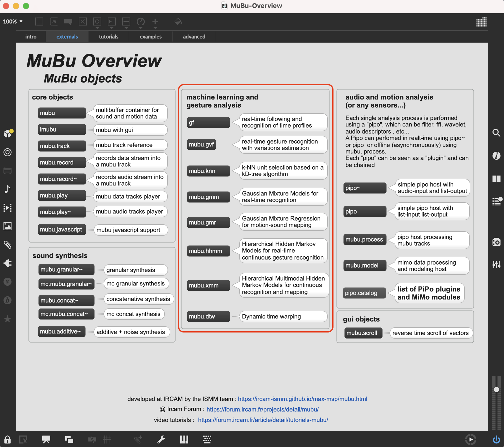Follow the video tutorials forum link
This screenshot has height=447, width=504.
(x=263, y=420)
